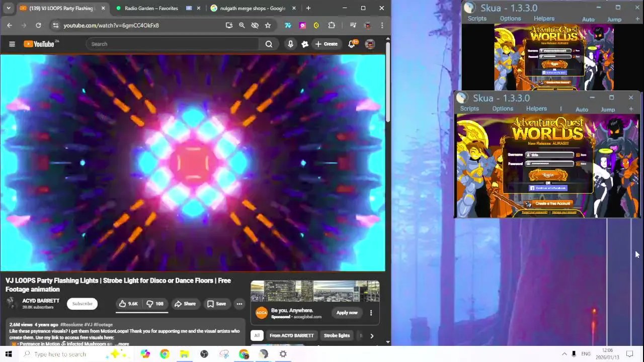
Task: Click the Skua bird icon in taskbar
Action: point(264,354)
